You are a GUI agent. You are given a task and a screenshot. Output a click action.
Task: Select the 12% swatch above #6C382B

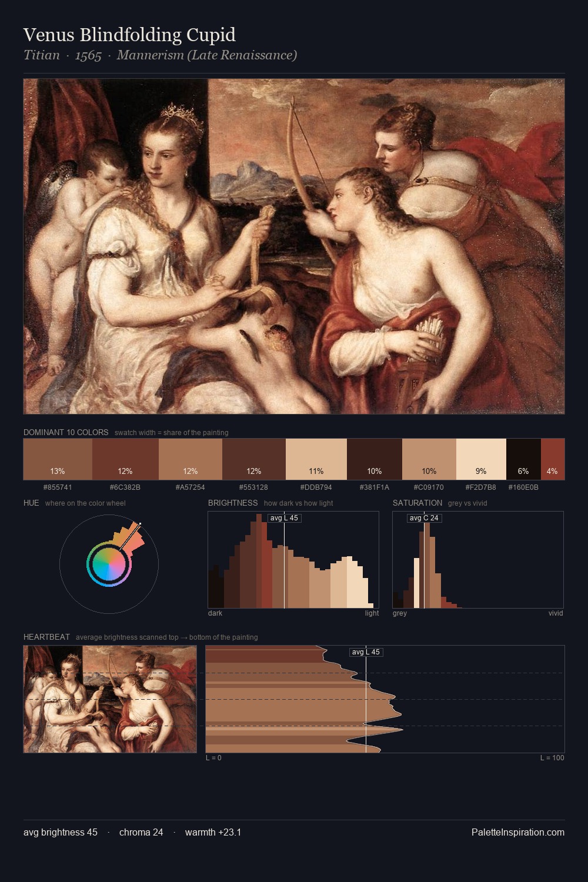125,459
